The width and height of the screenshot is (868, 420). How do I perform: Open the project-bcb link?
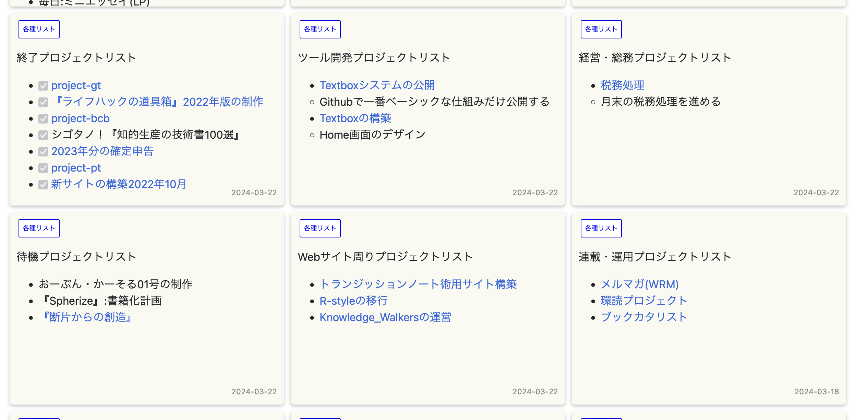tap(80, 118)
